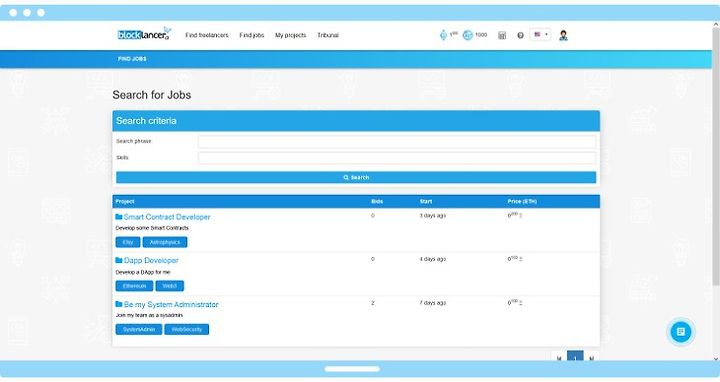
Task: Filter by the Astrophysics skill tag
Action: coord(165,242)
